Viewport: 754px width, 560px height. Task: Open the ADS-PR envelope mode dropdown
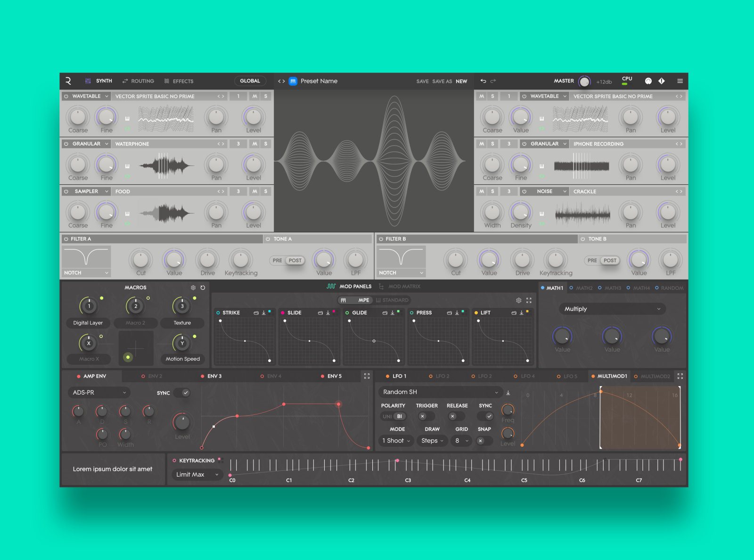coord(98,392)
